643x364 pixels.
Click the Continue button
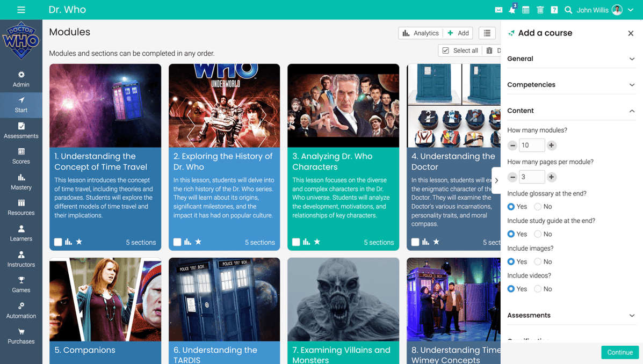(x=619, y=352)
